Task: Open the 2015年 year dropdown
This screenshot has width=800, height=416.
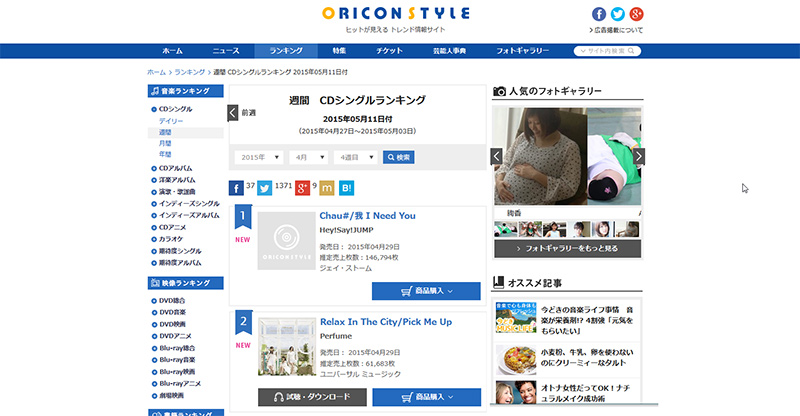Action: click(259, 157)
